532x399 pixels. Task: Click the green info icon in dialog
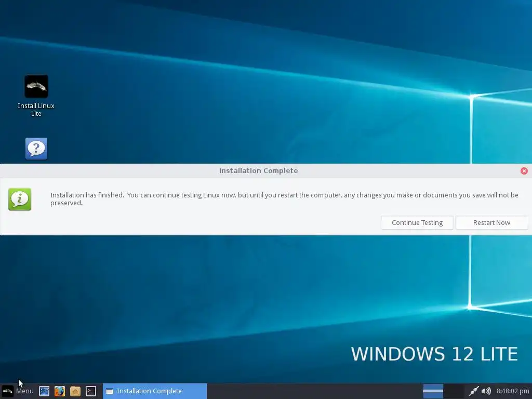pos(20,199)
